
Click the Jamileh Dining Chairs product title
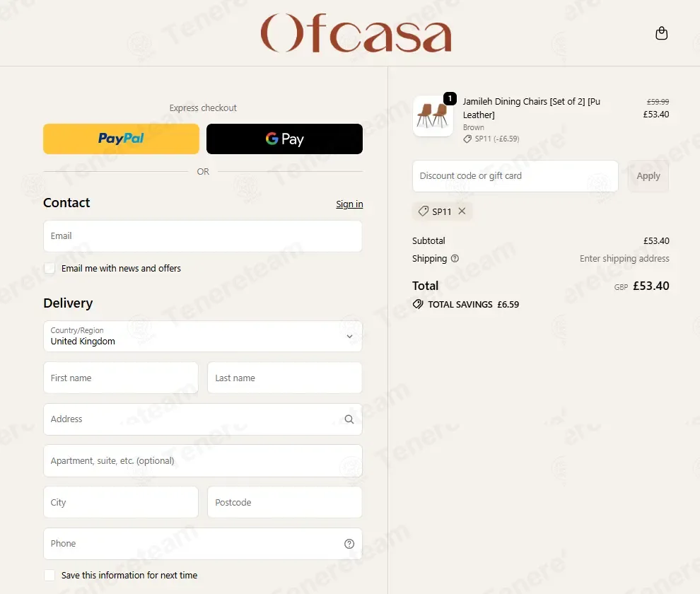pyautogui.click(x=531, y=108)
